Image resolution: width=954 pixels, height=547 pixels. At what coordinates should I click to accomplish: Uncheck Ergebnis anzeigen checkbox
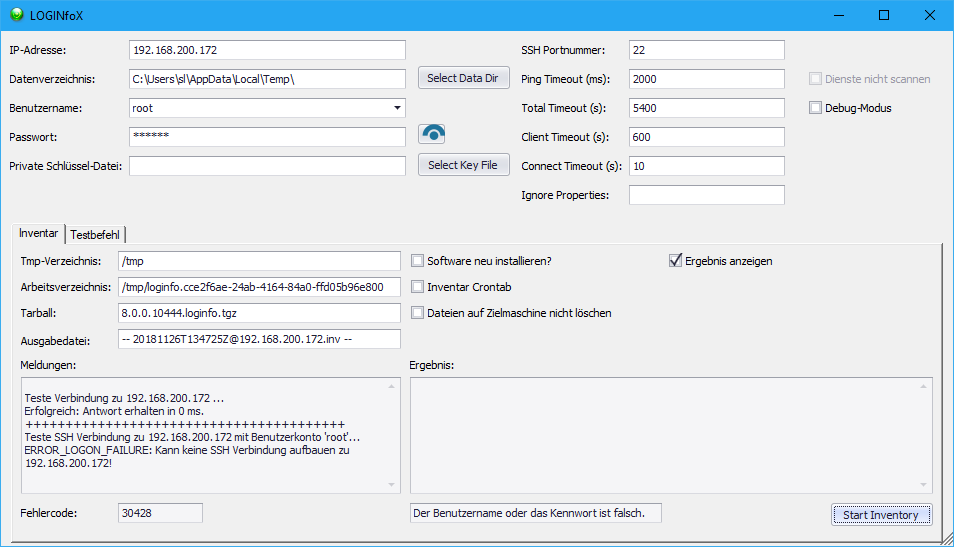pos(675,261)
